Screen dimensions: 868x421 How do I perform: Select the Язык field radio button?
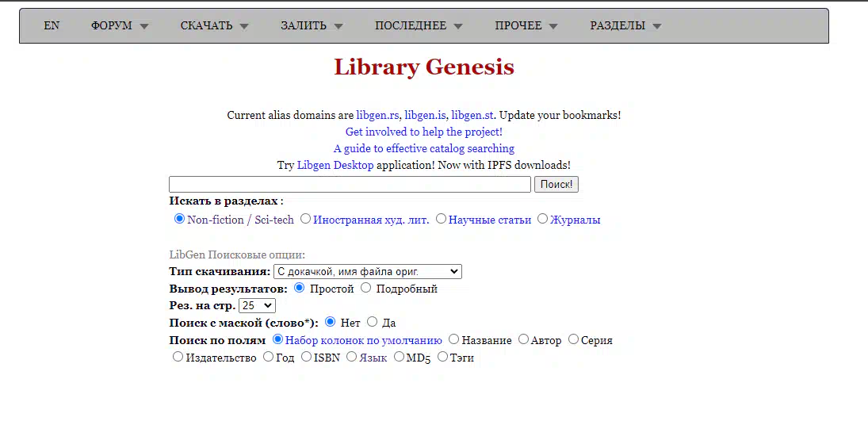click(351, 357)
